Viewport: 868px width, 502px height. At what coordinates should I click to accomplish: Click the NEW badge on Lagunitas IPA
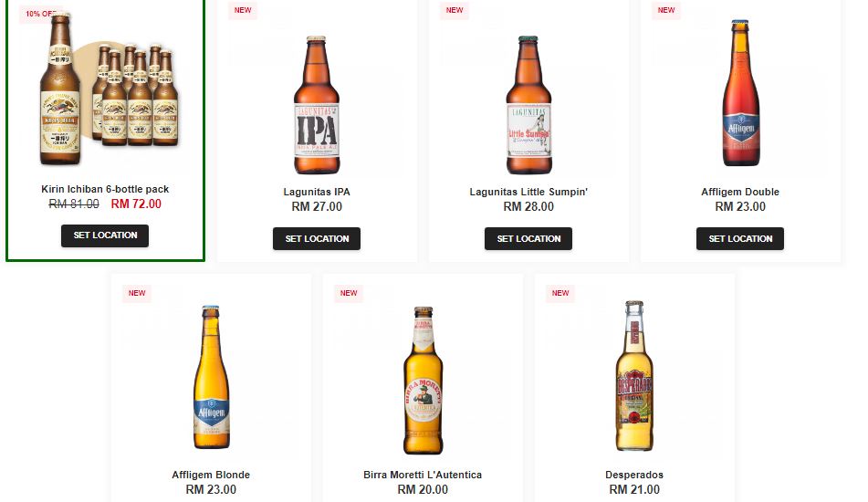243,10
